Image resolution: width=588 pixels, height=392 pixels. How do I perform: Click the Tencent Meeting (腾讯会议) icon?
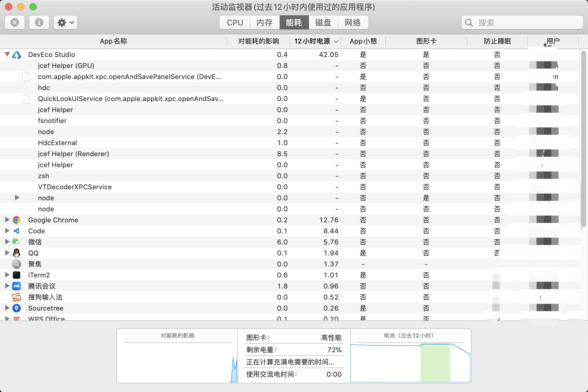17,286
